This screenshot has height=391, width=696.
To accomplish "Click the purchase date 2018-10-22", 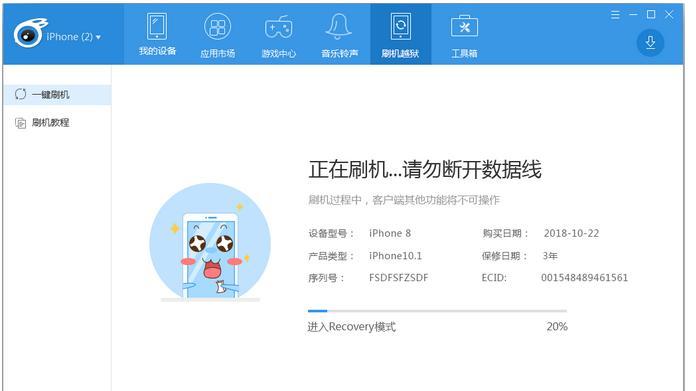I will click(571, 233).
